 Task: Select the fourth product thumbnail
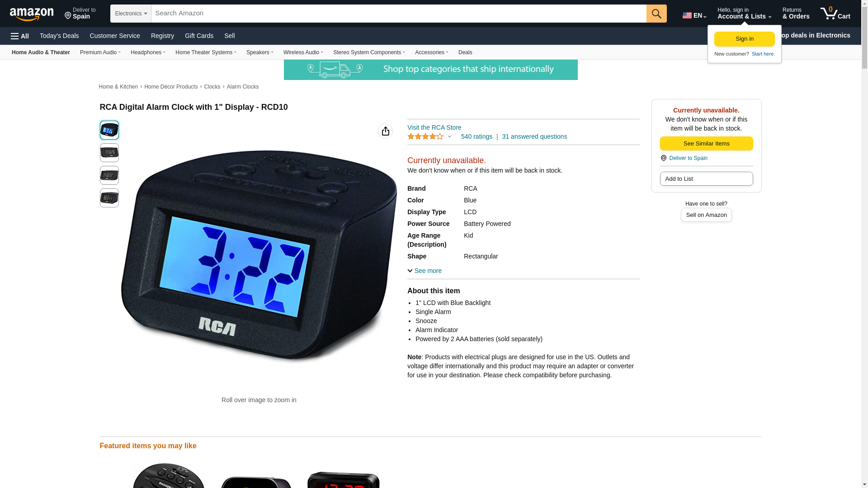(109, 198)
